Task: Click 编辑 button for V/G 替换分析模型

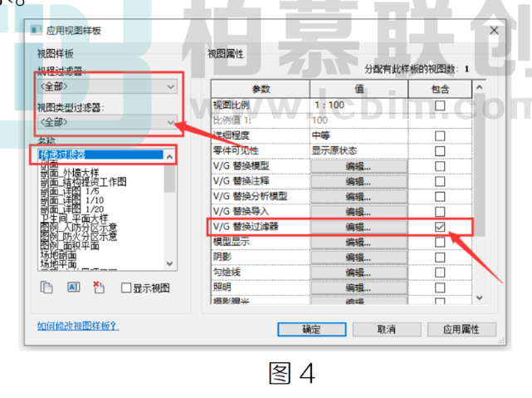Action: pyautogui.click(x=359, y=197)
